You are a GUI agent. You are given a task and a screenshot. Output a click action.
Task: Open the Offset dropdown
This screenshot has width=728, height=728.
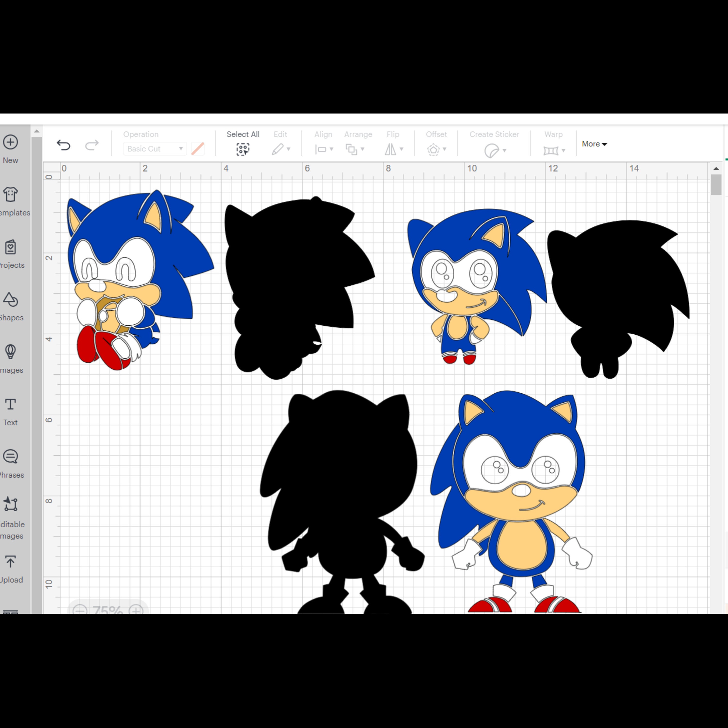click(436, 149)
